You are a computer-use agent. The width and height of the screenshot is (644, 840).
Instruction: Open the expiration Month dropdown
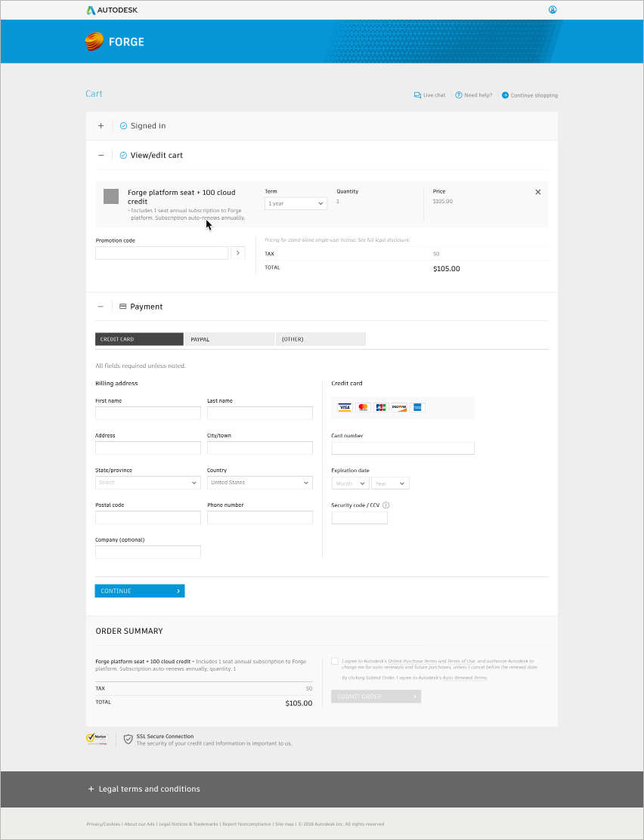pos(351,483)
